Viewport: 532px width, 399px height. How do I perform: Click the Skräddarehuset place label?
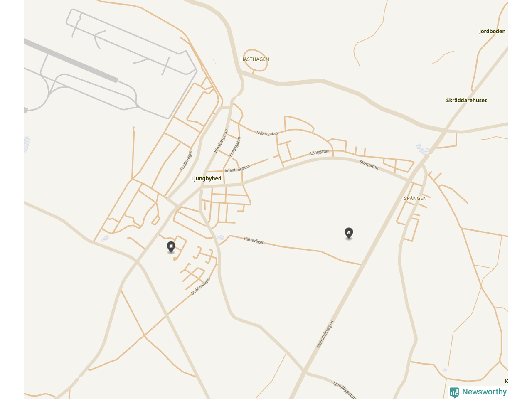[466, 100]
